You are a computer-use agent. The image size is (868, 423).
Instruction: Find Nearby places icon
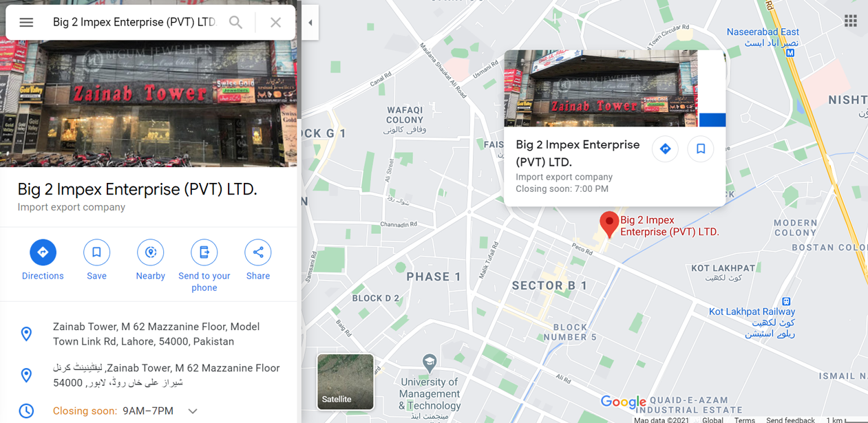coord(150,252)
